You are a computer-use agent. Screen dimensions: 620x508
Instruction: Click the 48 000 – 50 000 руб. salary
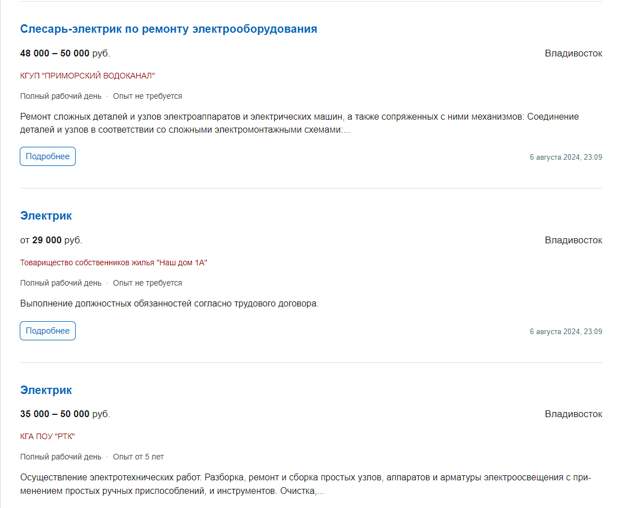click(65, 53)
